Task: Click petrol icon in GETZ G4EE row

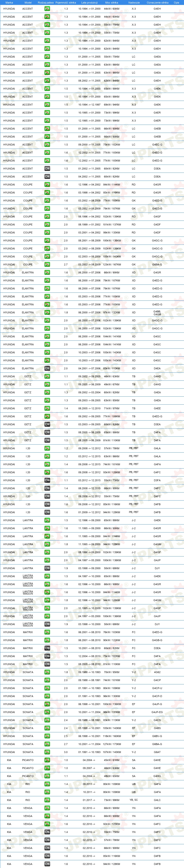Action: 47,408
